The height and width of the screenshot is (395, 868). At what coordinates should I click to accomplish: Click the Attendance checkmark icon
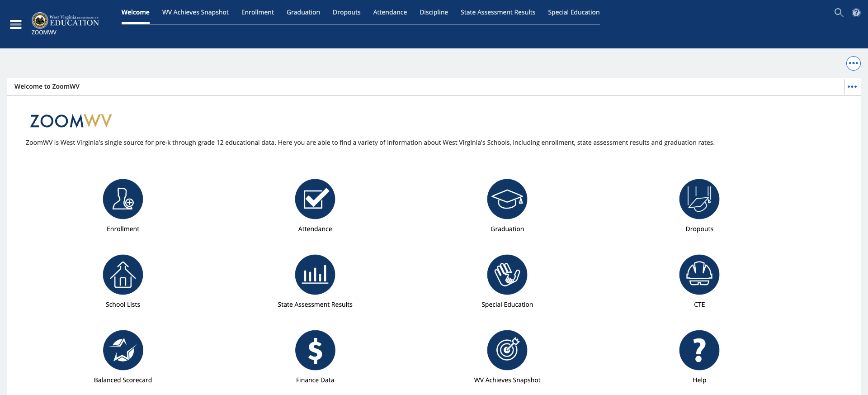click(315, 199)
